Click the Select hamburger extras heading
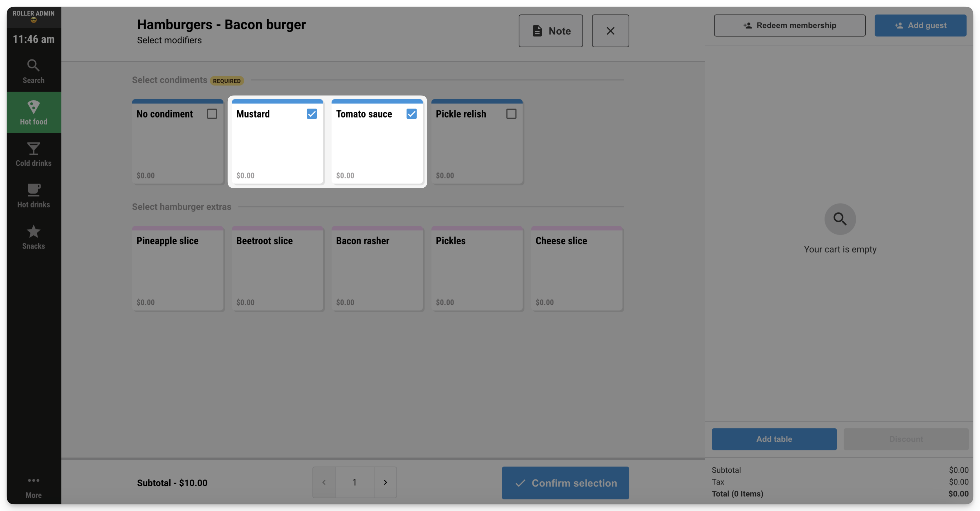This screenshot has width=980, height=511. [x=182, y=207]
